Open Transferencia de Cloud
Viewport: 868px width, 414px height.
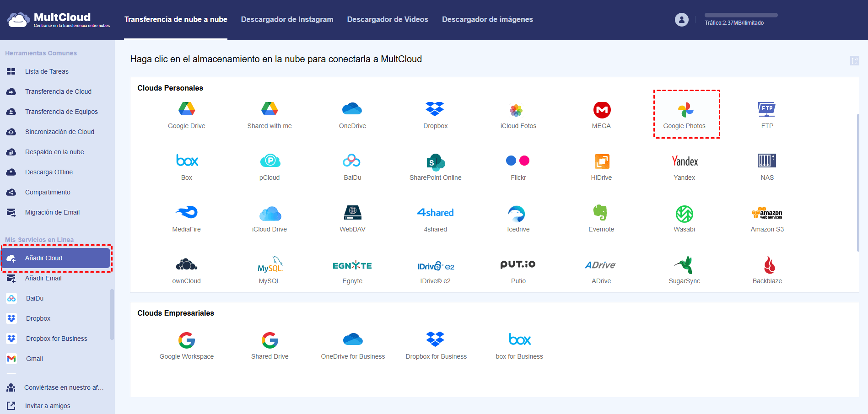[x=57, y=91]
